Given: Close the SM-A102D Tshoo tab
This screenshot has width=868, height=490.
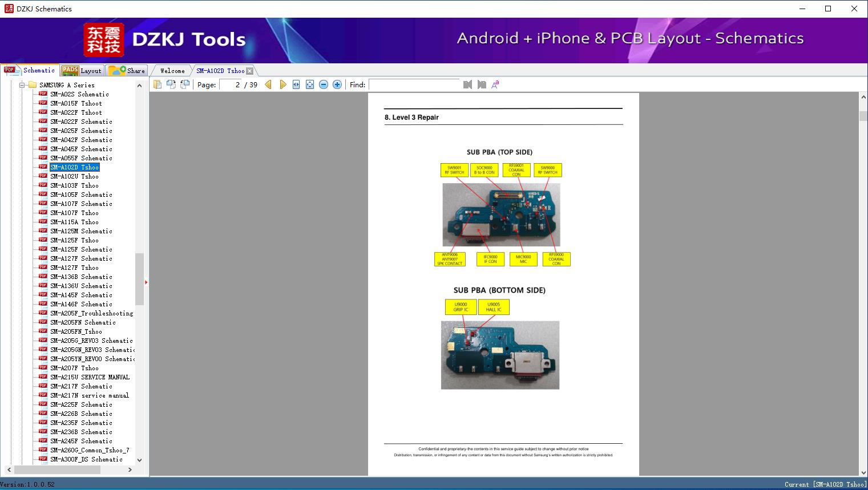Looking at the screenshot, I should [x=250, y=71].
